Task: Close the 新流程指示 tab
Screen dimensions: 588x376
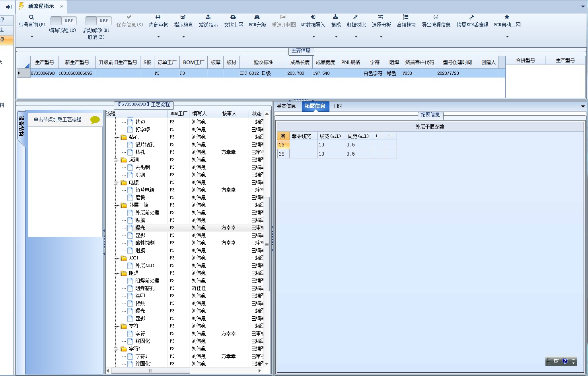Action: [62, 6]
